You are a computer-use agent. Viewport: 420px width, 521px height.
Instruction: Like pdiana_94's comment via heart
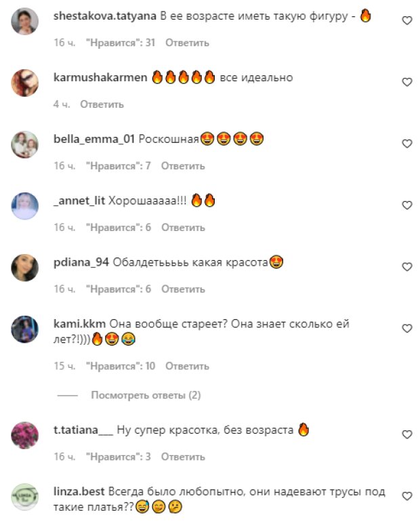click(x=407, y=267)
